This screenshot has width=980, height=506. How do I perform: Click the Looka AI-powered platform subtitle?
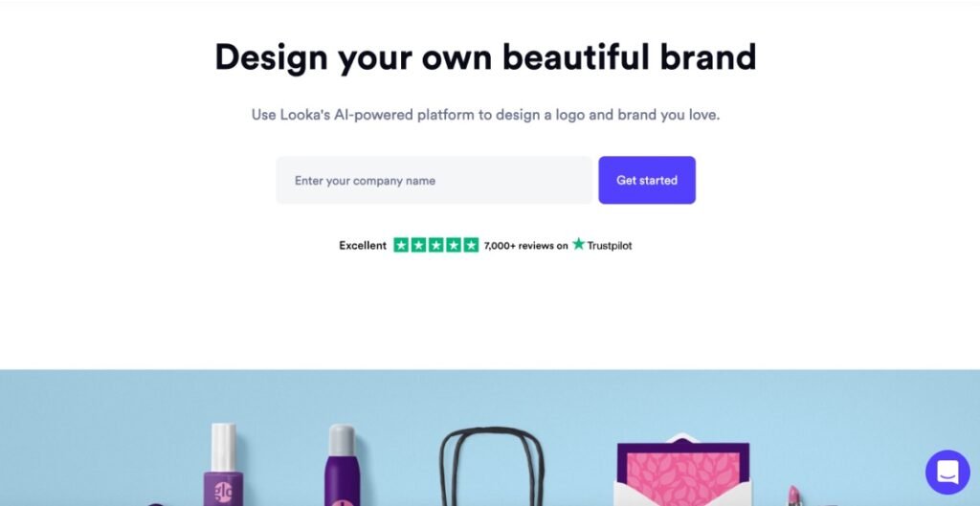485,115
